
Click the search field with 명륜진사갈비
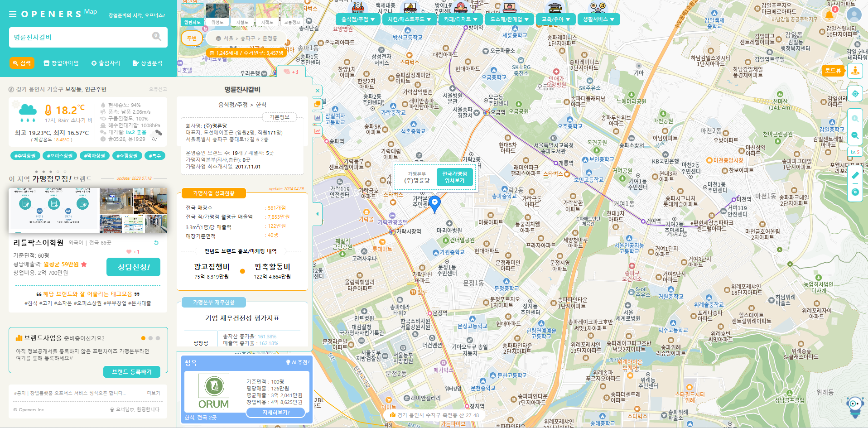tap(88, 37)
